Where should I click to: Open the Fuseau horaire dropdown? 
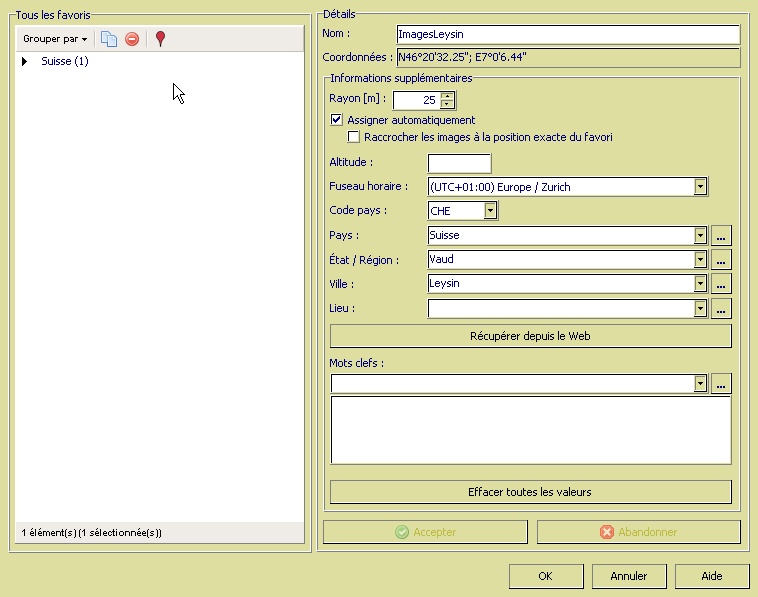(700, 187)
